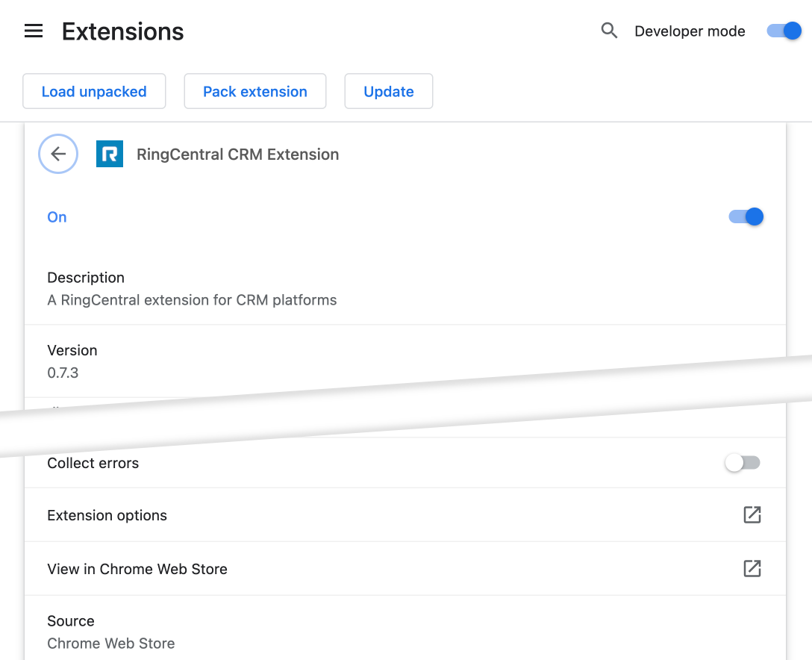
Task: Open the Chrome Extensions hamburger menu
Action: point(32,31)
